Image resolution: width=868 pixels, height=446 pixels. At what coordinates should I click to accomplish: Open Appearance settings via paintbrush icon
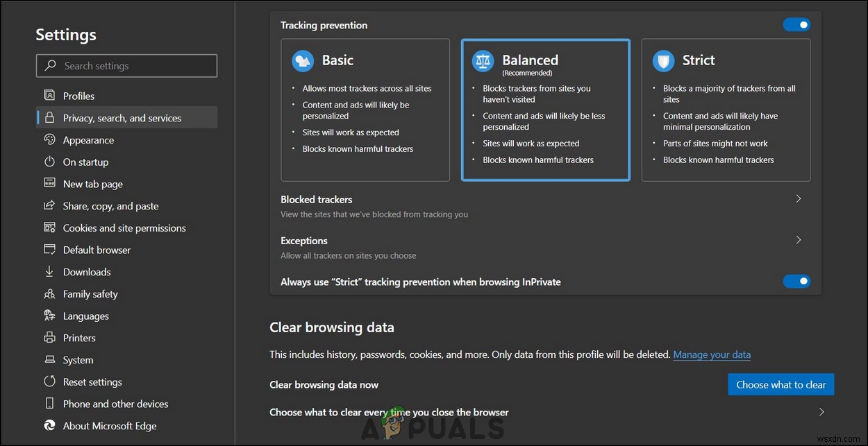tap(49, 139)
